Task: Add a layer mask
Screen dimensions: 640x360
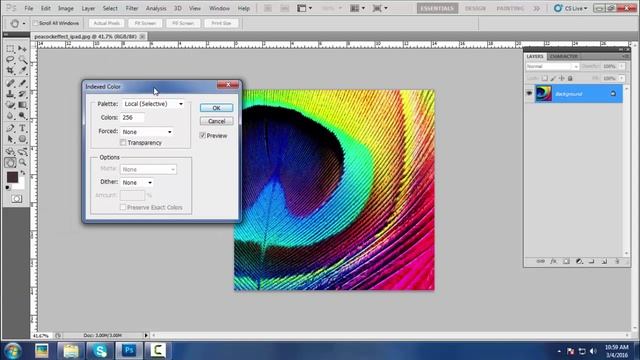Action: pyautogui.click(x=566, y=261)
